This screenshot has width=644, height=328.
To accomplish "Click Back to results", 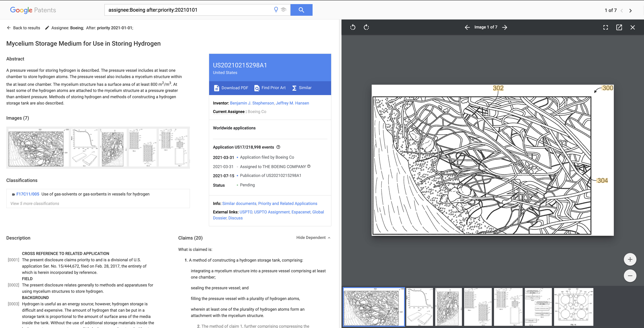I will click(23, 28).
